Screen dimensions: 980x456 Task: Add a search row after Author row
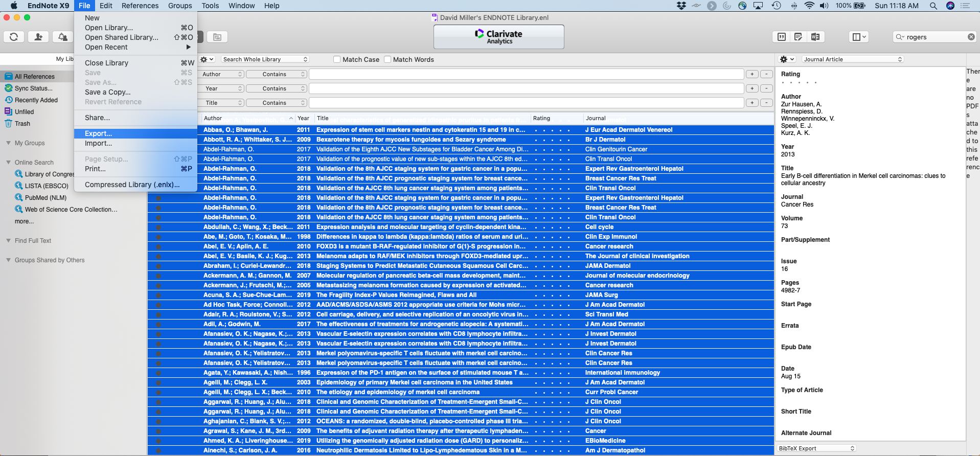[752, 74]
